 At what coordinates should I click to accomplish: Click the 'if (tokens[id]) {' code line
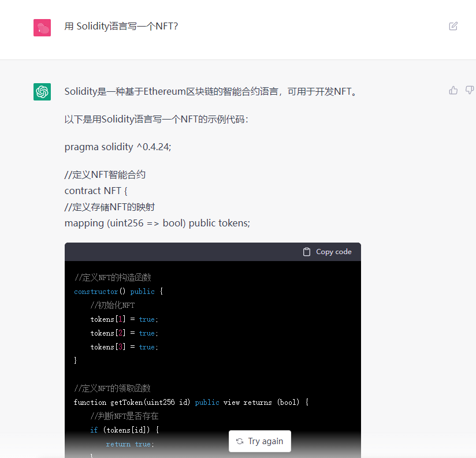click(x=124, y=430)
